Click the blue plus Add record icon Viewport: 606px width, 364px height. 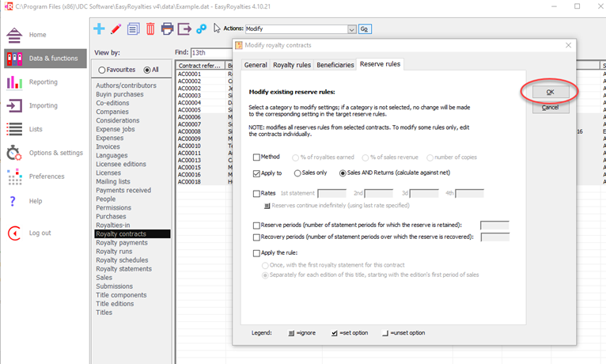99,28
